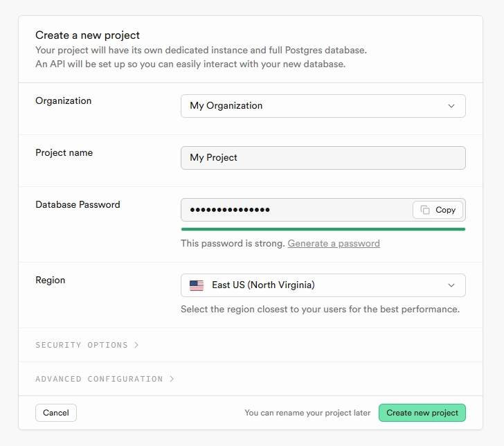Screen dimensions: 504x446
Task: Click chevron arrow in Region dropdown
Action: pos(451,285)
